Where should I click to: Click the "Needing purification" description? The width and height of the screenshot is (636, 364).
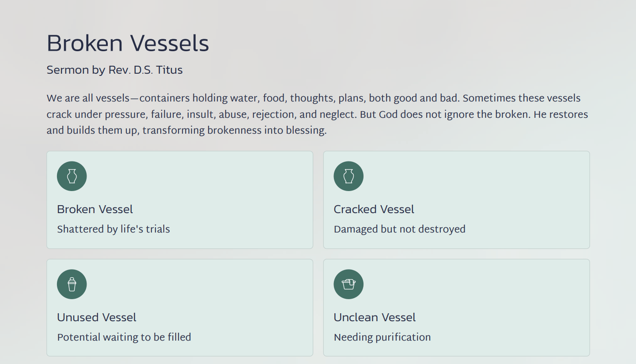click(382, 337)
